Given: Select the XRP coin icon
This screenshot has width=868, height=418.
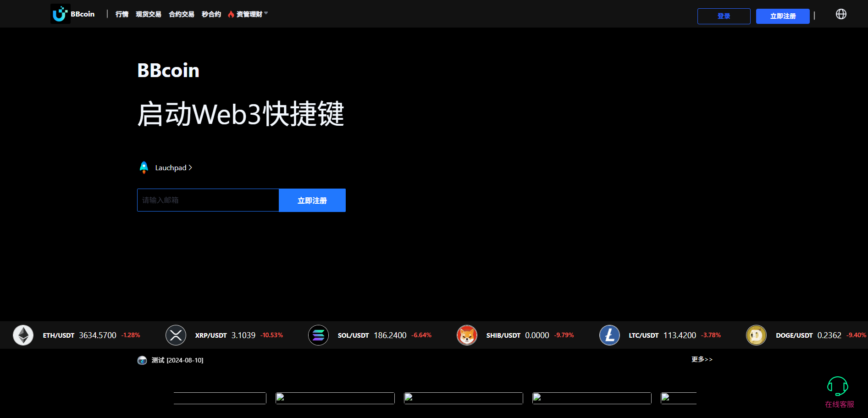Looking at the screenshot, I should [x=176, y=335].
